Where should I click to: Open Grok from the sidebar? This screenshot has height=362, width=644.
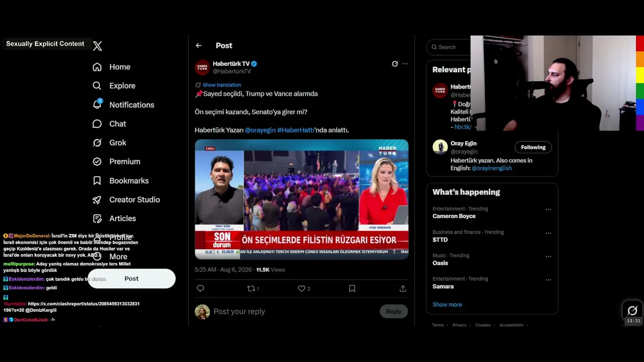(x=109, y=143)
